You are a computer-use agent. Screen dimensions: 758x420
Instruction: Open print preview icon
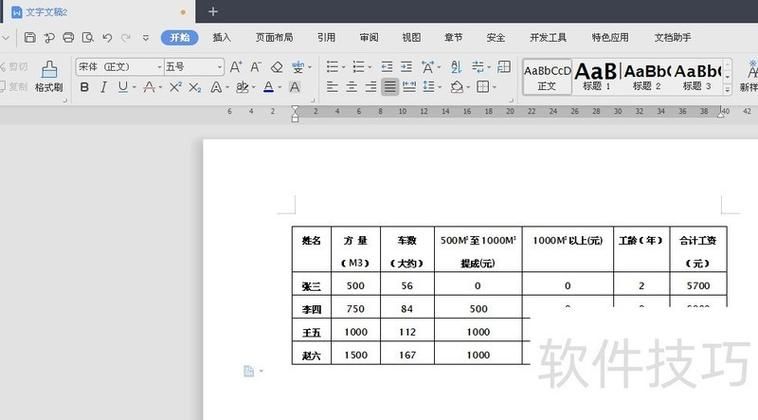[87, 38]
